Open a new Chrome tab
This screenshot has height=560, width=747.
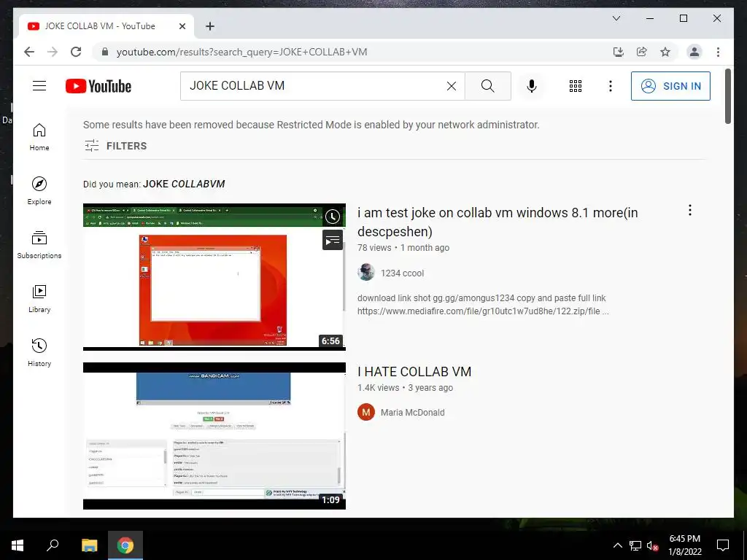coord(209,26)
